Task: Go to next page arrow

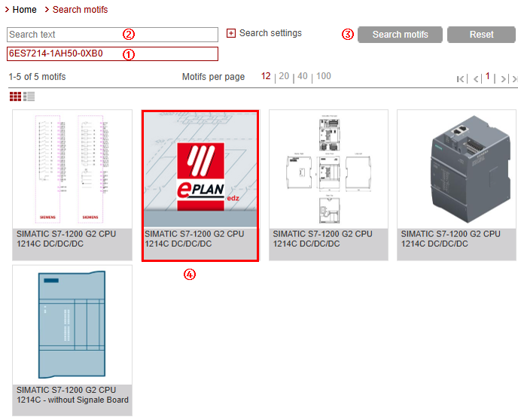Action: point(502,78)
